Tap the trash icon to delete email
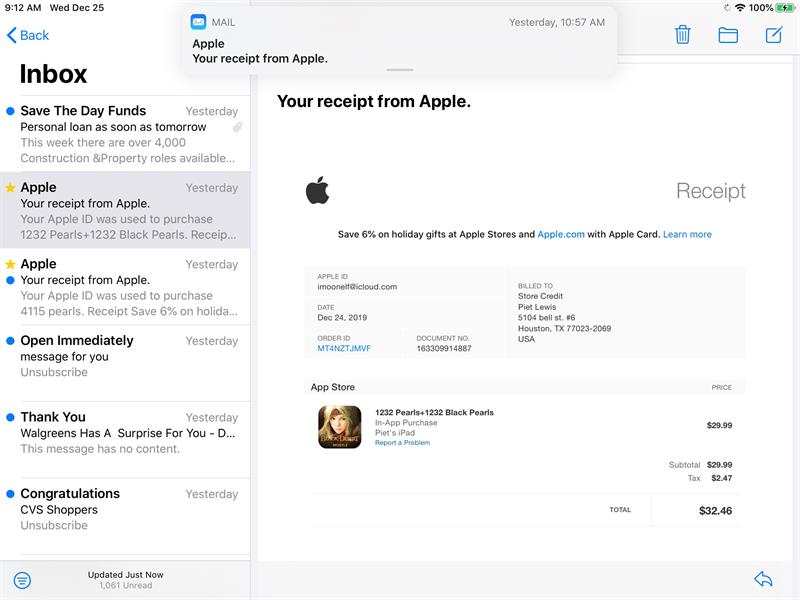800x600 pixels. (683, 35)
